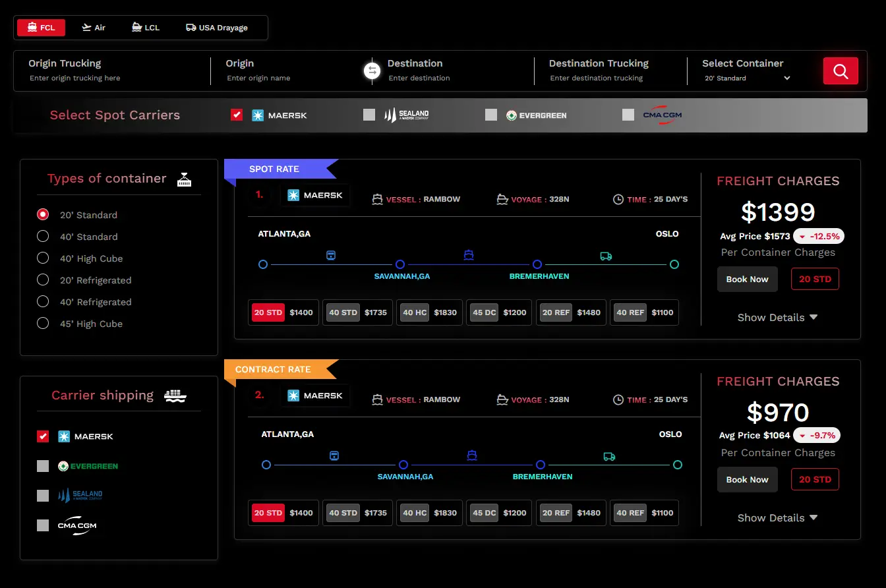This screenshot has width=886, height=588.
Task: Click the rail icon near Savannah on the route
Action: coord(331,255)
